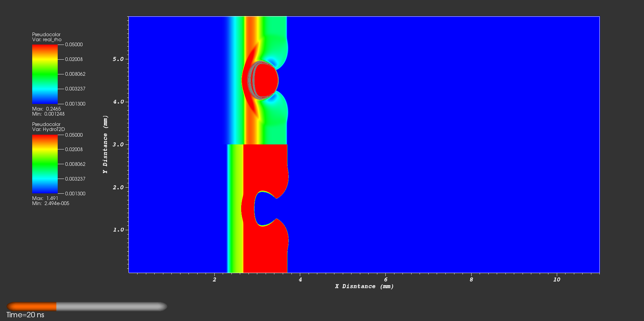Click x-axis tick label '10'

(x=556, y=279)
